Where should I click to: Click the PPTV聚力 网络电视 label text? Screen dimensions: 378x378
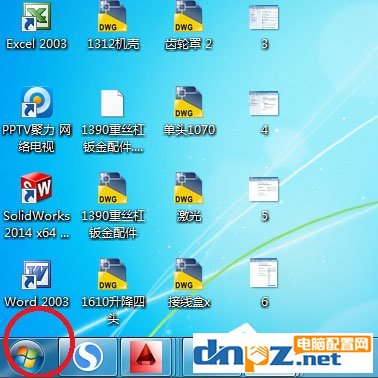[36, 138]
